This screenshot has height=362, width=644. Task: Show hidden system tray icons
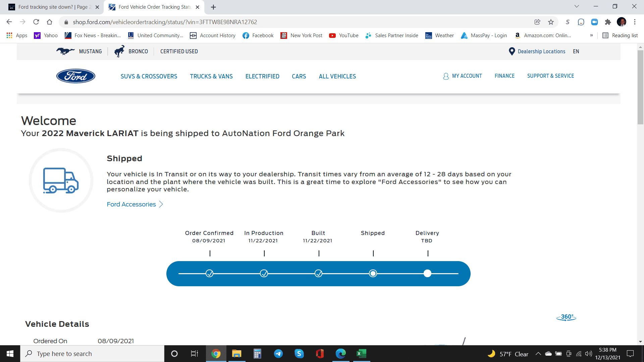538,354
